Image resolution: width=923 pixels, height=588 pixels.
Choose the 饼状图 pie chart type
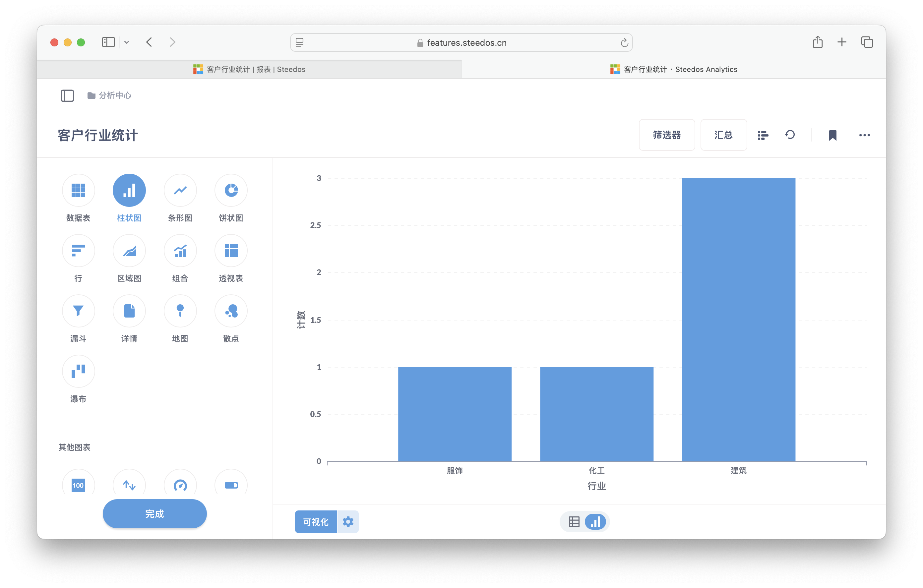point(231,190)
